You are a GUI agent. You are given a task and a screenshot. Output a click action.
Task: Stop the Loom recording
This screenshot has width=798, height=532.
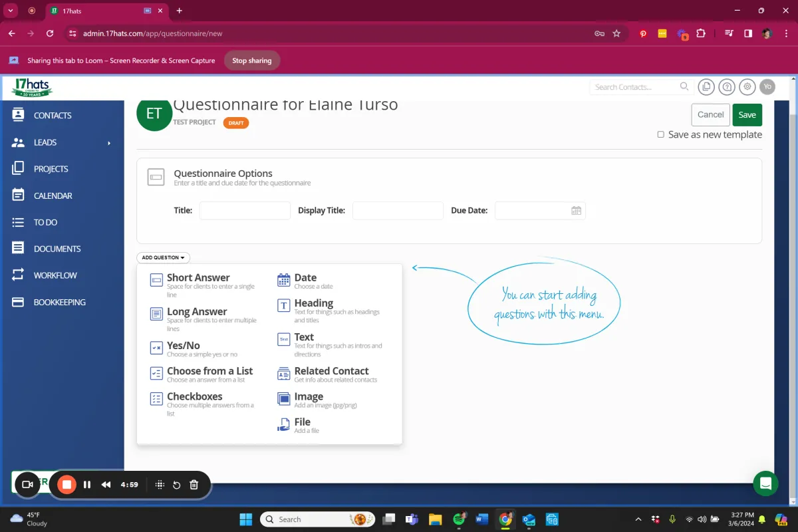66,485
